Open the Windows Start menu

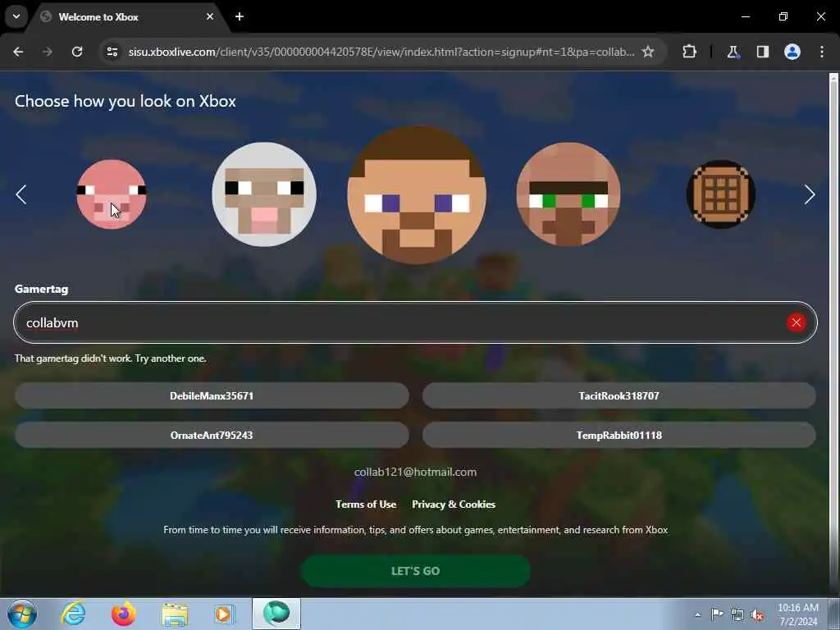(x=22, y=614)
